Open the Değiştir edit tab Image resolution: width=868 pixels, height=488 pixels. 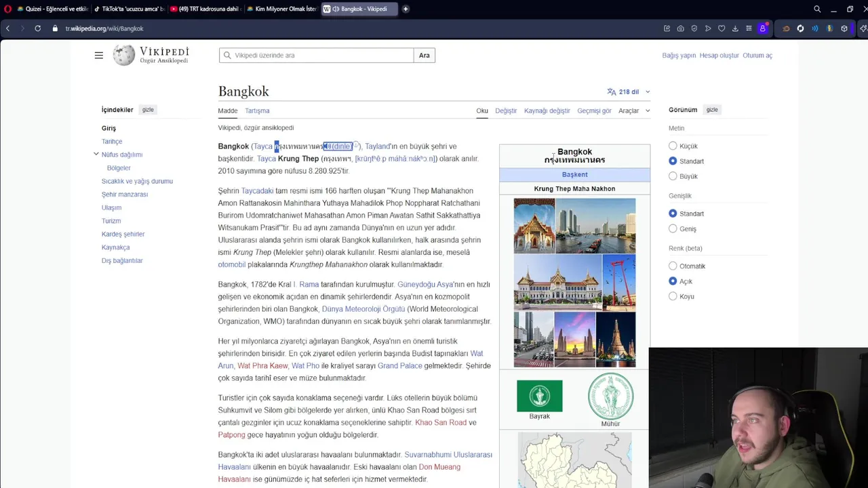click(x=506, y=110)
